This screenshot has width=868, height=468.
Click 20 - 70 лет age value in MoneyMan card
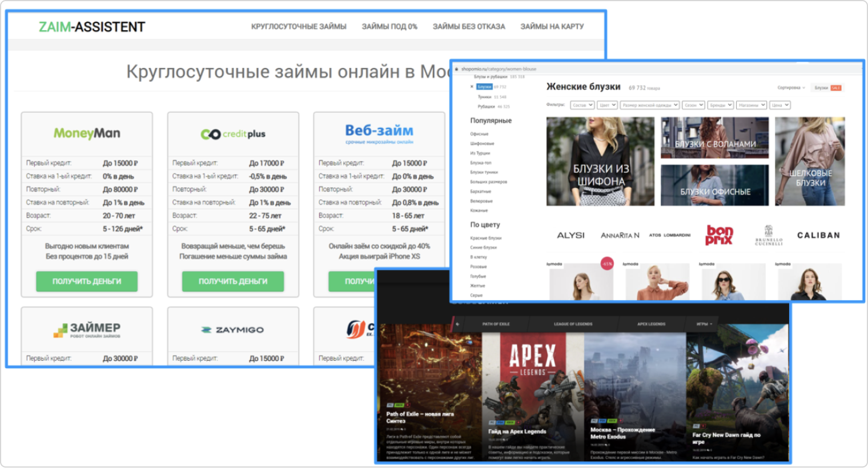coord(119,216)
